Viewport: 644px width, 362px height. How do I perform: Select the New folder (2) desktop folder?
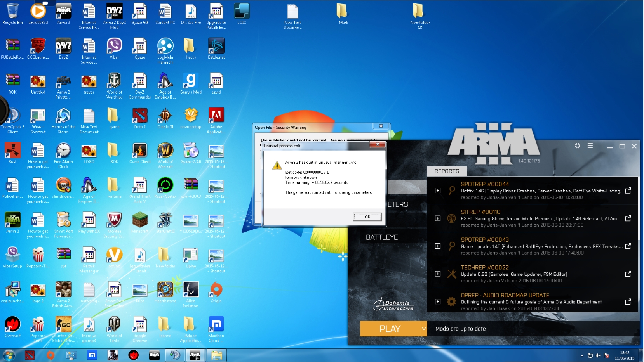[420, 16]
